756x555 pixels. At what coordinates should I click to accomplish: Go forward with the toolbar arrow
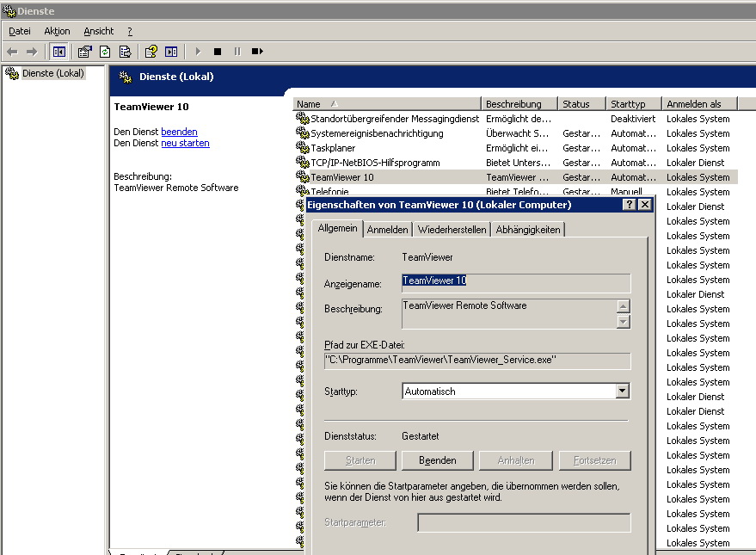(32, 52)
